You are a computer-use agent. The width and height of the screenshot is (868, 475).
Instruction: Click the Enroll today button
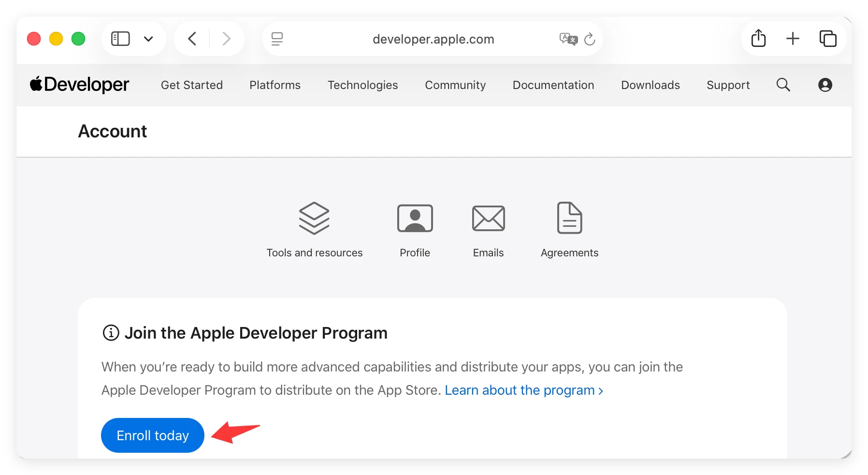coord(153,435)
